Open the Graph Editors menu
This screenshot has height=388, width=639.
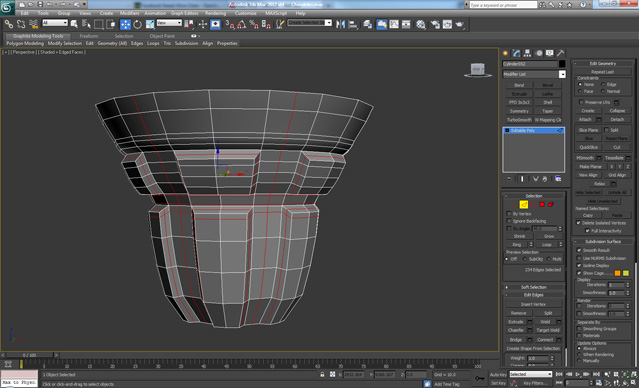(184, 13)
